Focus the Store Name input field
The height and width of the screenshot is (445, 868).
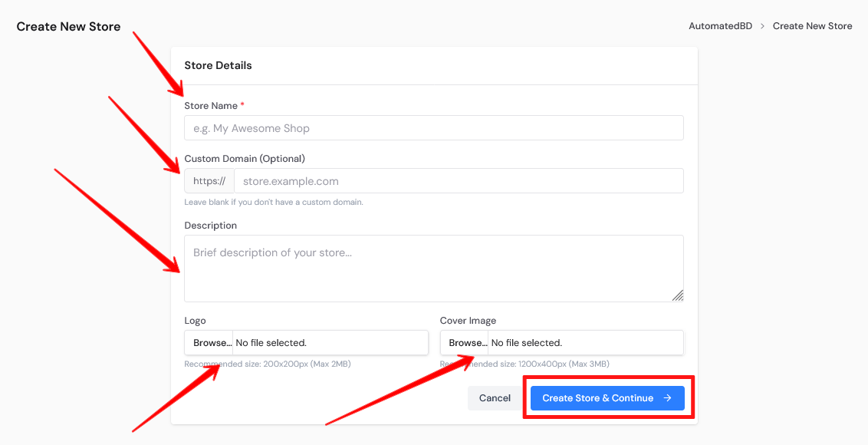433,128
